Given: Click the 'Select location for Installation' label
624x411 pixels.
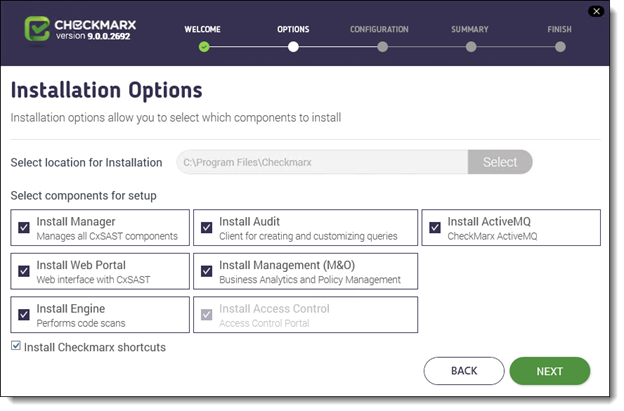Looking at the screenshot, I should point(86,162).
